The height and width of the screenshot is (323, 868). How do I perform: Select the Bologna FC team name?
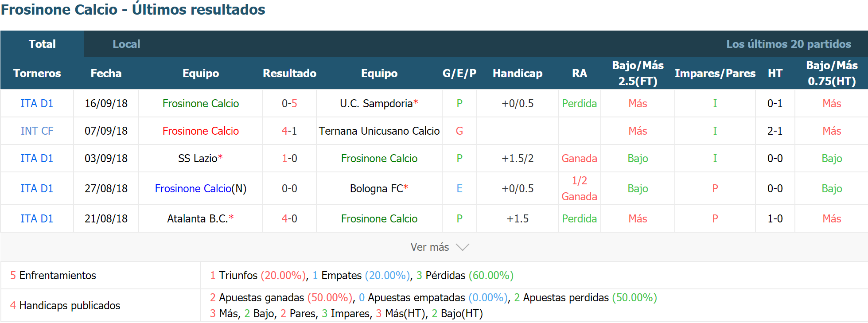point(376,188)
